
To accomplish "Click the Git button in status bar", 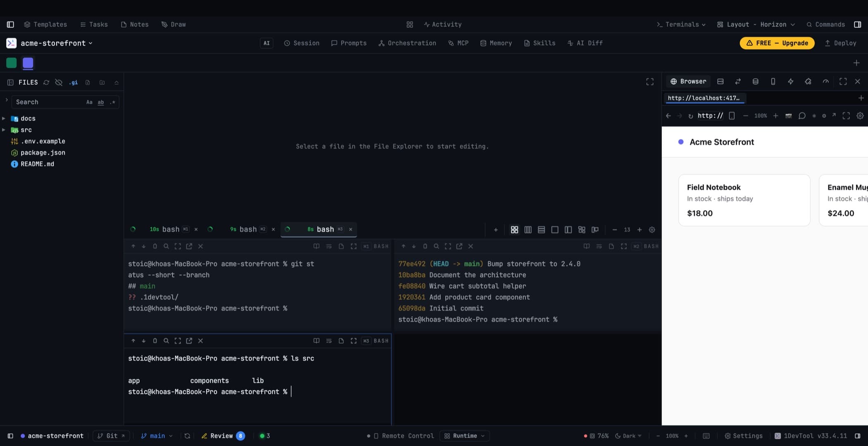I will [111, 436].
